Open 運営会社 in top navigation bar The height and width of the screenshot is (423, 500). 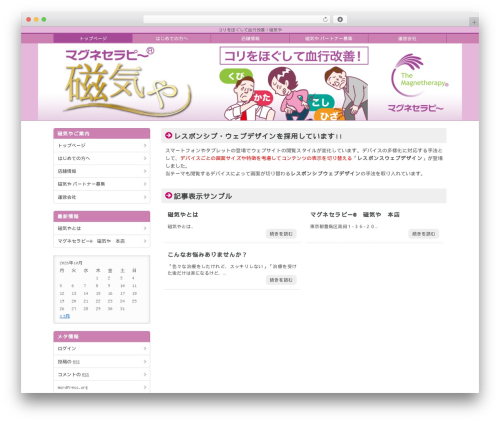pos(407,39)
